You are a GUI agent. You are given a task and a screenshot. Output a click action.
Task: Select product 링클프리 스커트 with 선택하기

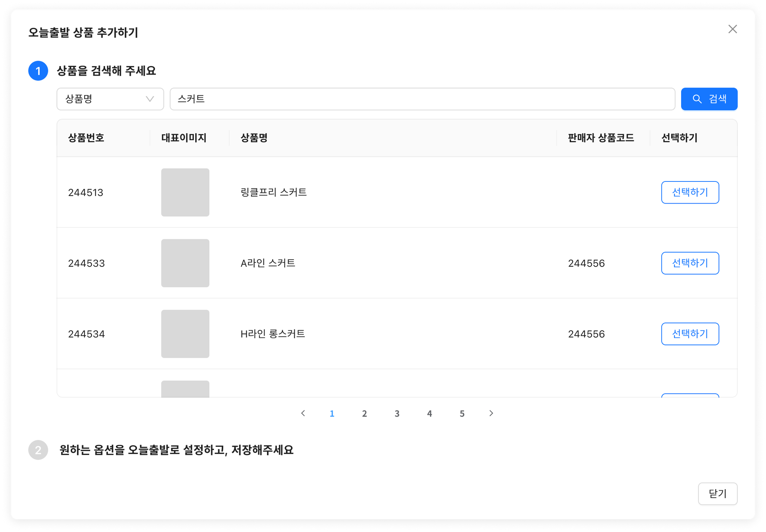pos(690,192)
